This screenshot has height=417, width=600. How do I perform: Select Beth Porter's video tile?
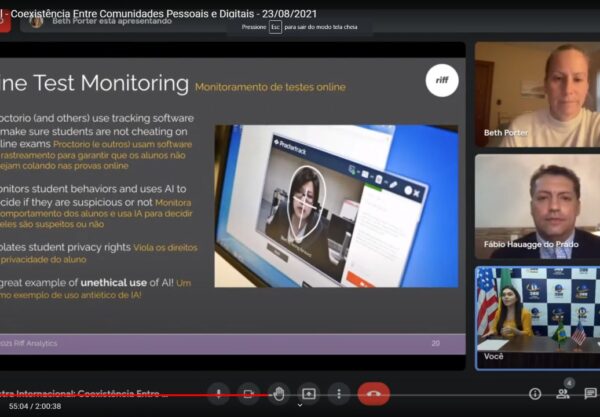coord(536,94)
